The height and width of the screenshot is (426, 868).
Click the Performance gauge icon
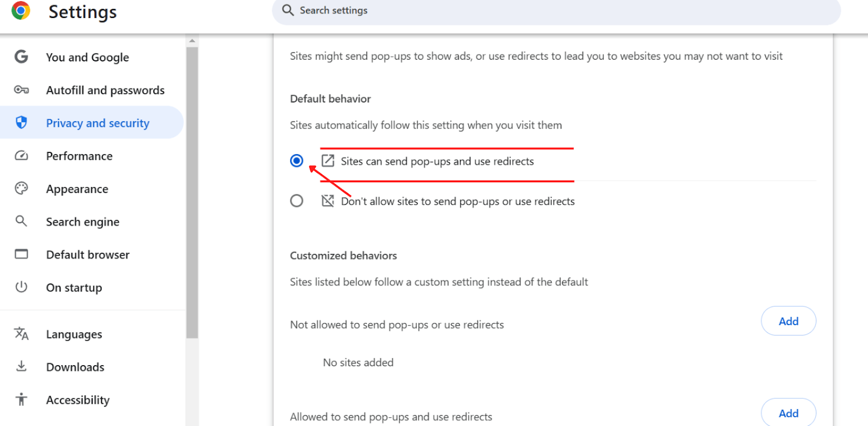pos(21,156)
